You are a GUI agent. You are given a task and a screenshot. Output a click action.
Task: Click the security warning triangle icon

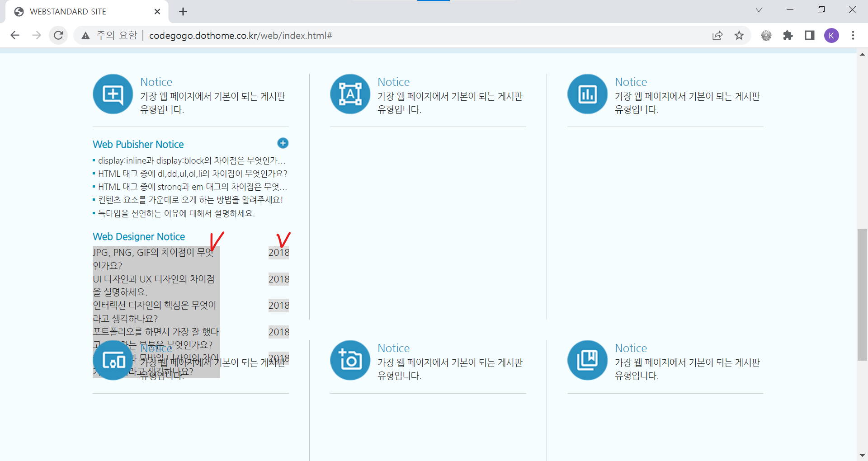coord(85,36)
